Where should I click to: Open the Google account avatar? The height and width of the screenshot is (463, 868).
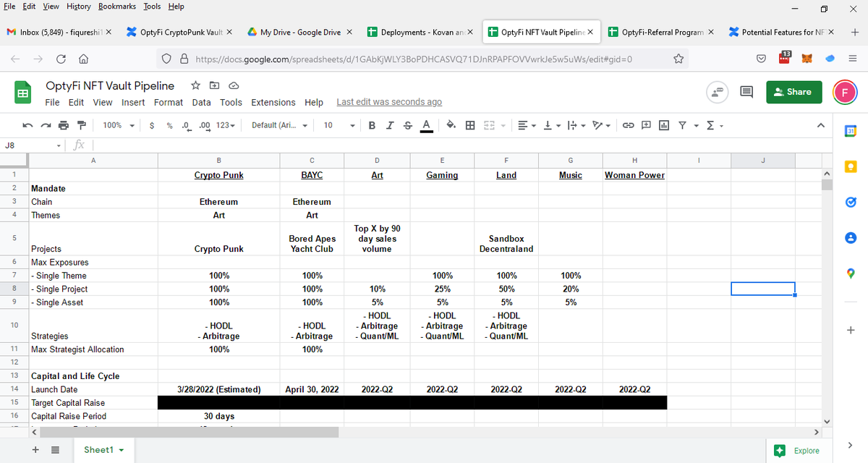[844, 92]
